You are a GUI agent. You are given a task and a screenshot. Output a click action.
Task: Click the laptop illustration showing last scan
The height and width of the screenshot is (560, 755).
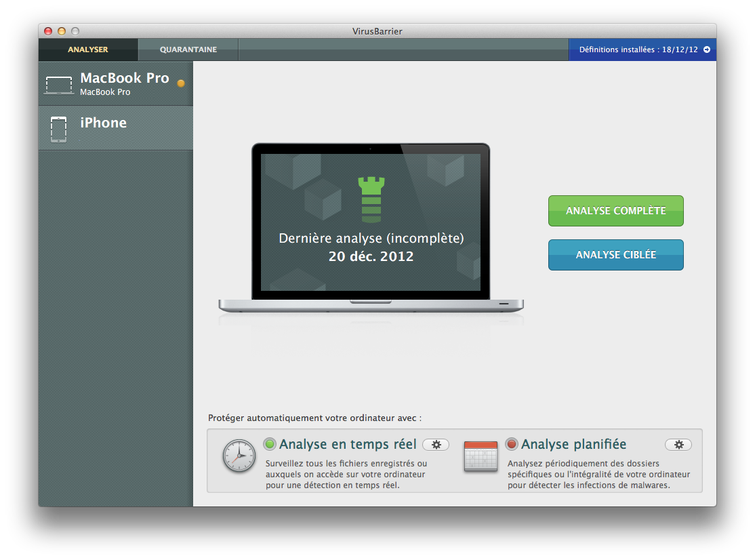click(x=371, y=228)
